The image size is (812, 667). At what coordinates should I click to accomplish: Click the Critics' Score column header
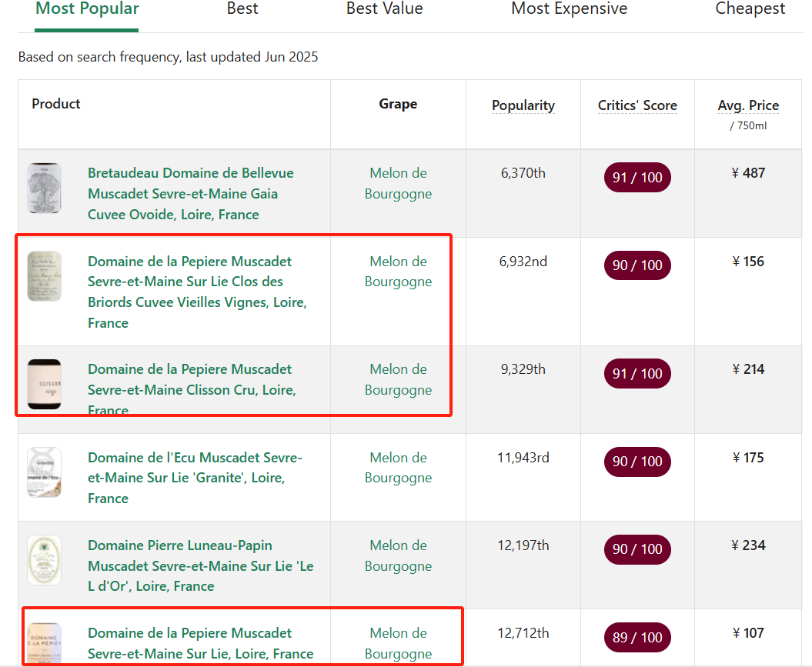(637, 105)
